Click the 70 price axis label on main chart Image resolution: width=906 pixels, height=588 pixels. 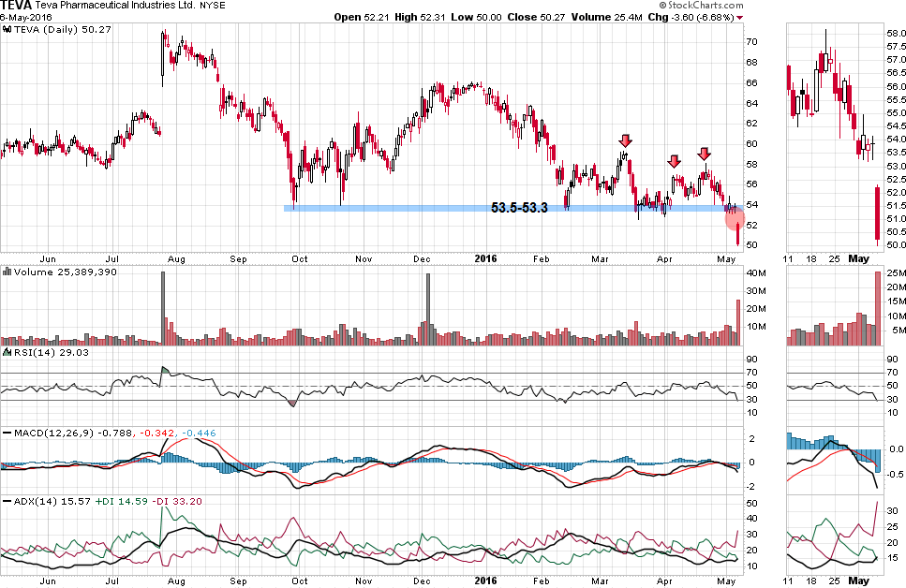click(751, 41)
